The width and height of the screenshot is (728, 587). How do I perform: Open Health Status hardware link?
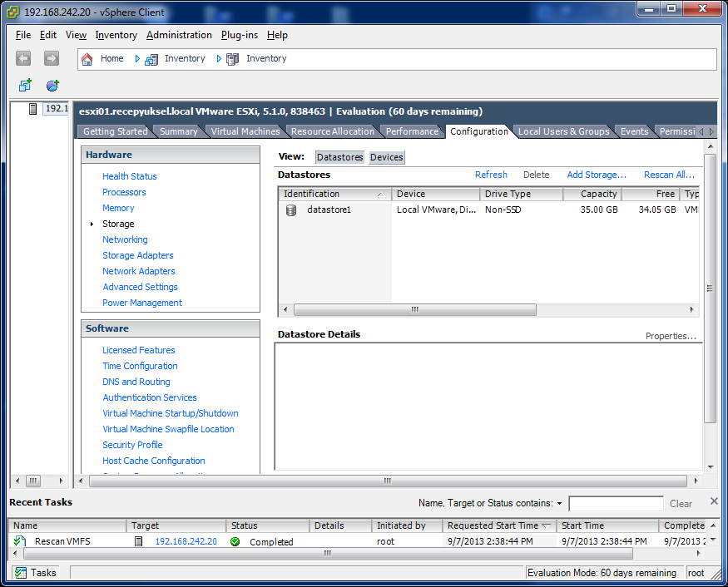tap(130, 176)
